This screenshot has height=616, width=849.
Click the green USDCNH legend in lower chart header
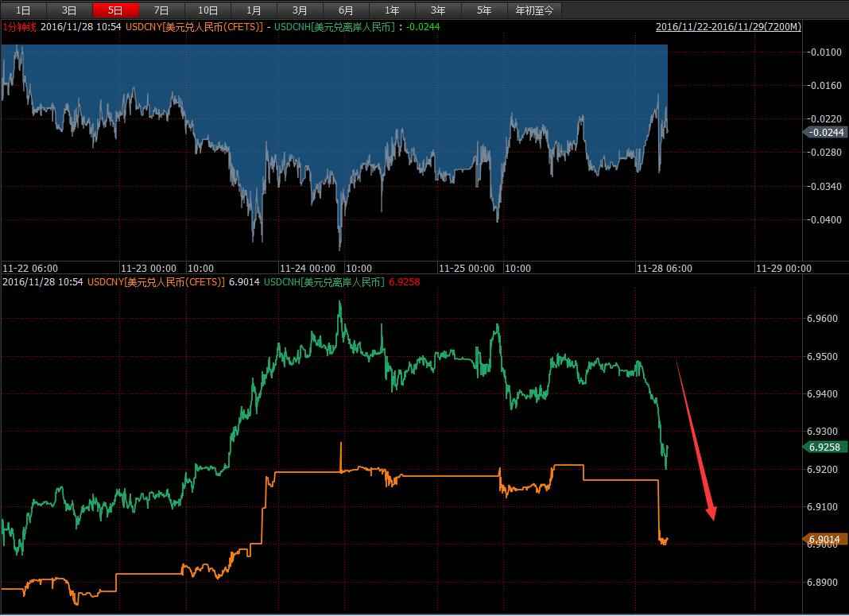[324, 282]
